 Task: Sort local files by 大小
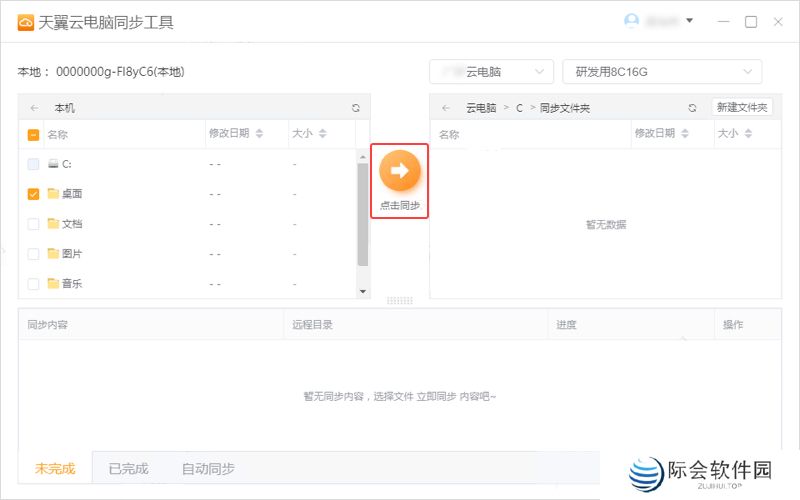pos(322,133)
